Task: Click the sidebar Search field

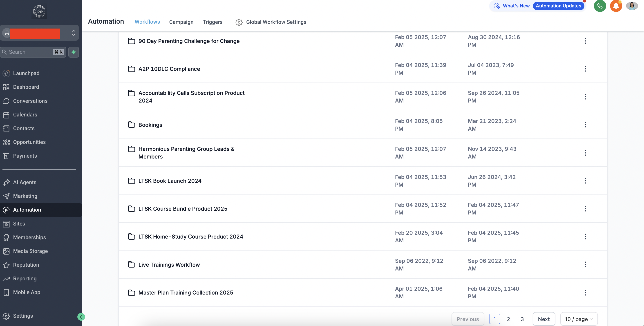Action: tap(30, 52)
